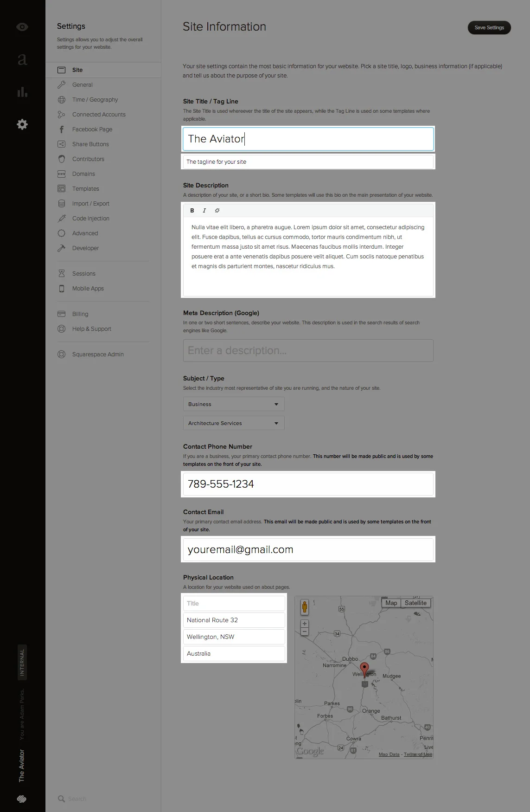Switch map to Map view
Screen dimensions: 530x812
click(391, 603)
